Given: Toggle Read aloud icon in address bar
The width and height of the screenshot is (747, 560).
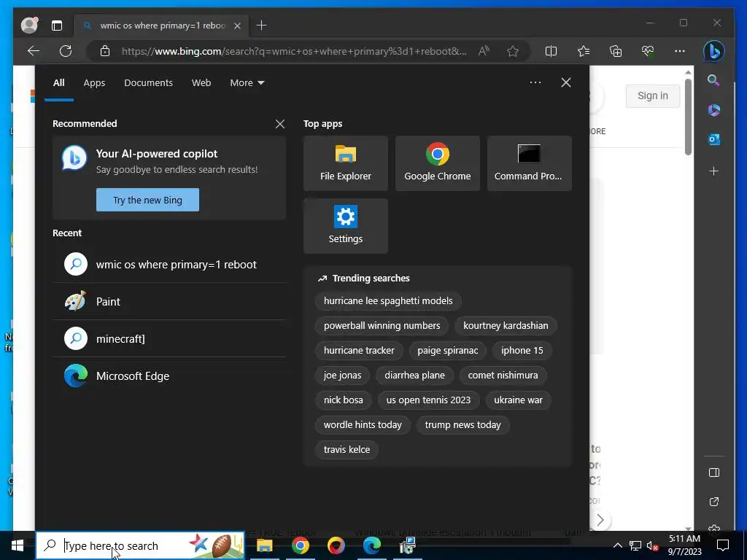Looking at the screenshot, I should click(x=484, y=51).
